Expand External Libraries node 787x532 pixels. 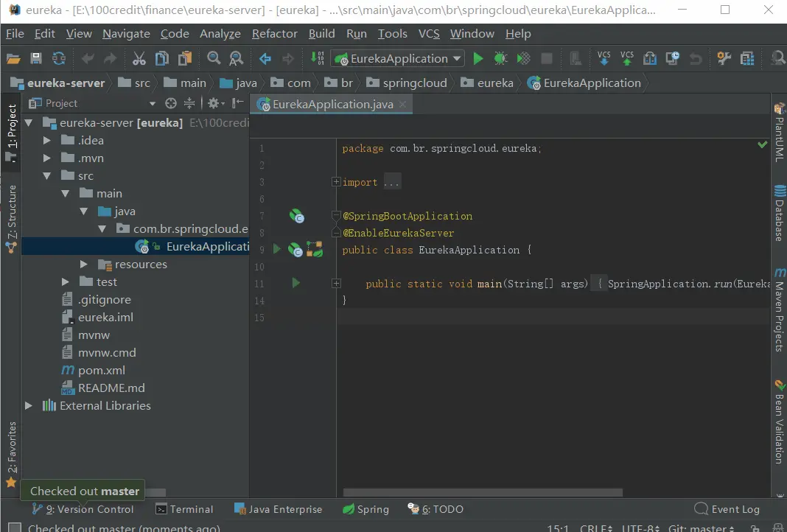[29, 405]
